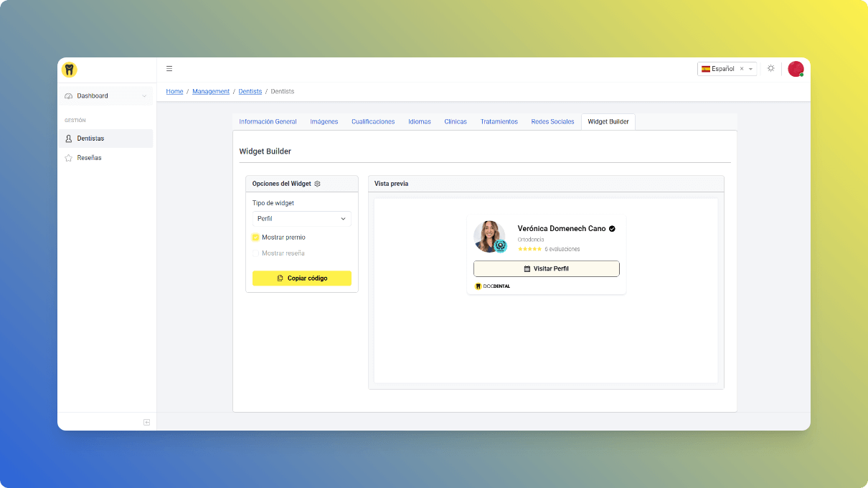Open the Redes Sociales tab
The width and height of the screenshot is (868, 488).
click(x=552, y=122)
